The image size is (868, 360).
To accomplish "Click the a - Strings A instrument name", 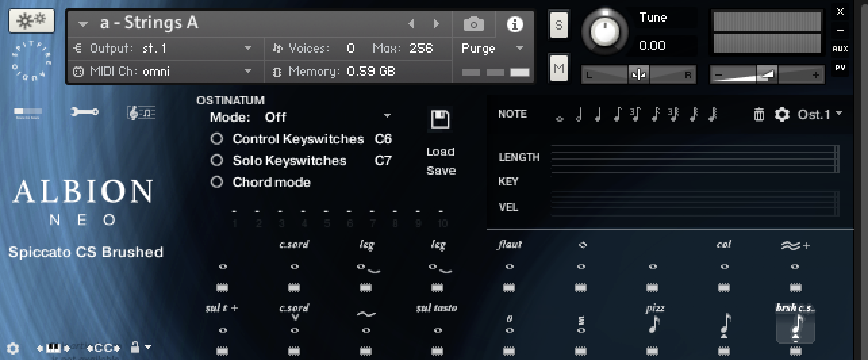I will click(149, 23).
